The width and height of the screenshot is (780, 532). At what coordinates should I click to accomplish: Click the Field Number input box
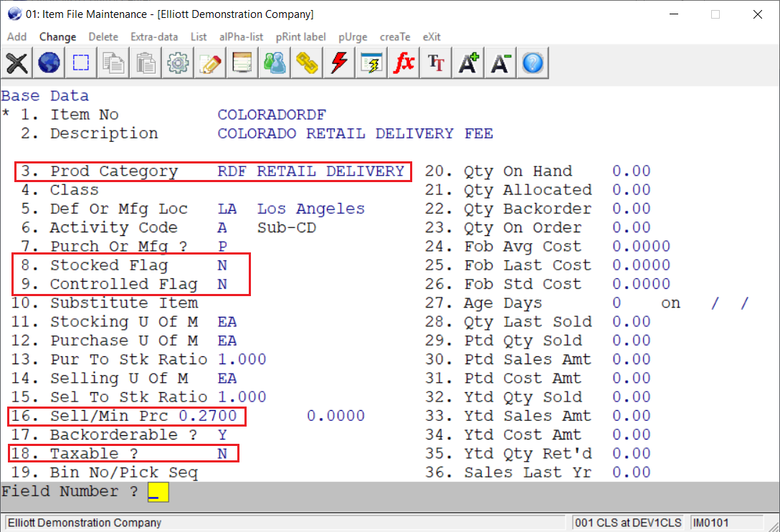coord(158,492)
